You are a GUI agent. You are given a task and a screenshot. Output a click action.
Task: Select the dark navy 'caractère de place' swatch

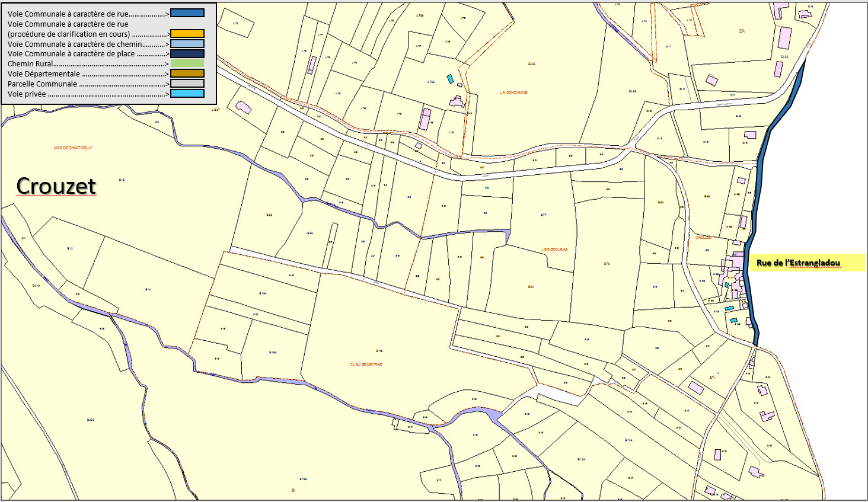[x=187, y=54]
